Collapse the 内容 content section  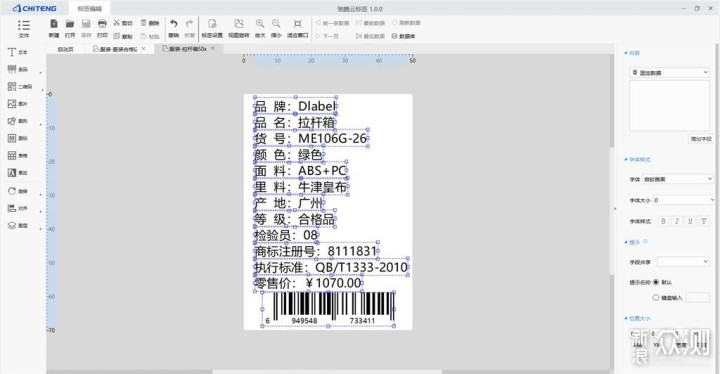(626, 53)
